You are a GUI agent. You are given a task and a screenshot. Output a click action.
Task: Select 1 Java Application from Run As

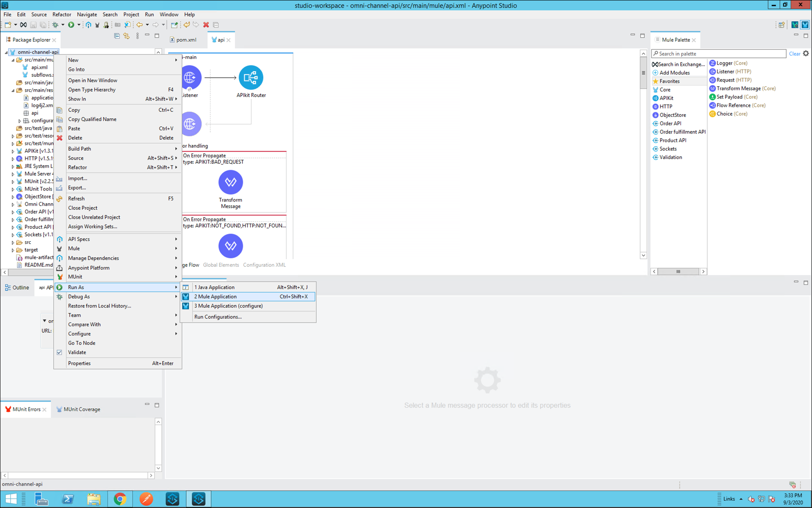248,287
